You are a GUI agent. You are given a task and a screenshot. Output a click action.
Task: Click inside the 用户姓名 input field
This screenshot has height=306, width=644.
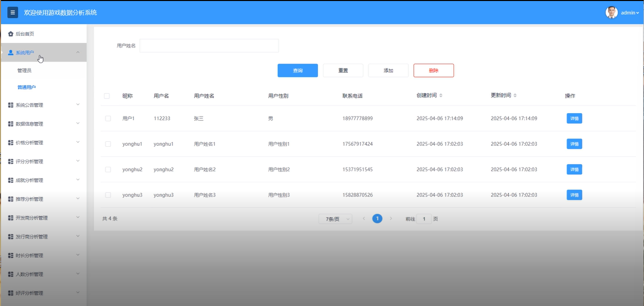click(x=208, y=46)
